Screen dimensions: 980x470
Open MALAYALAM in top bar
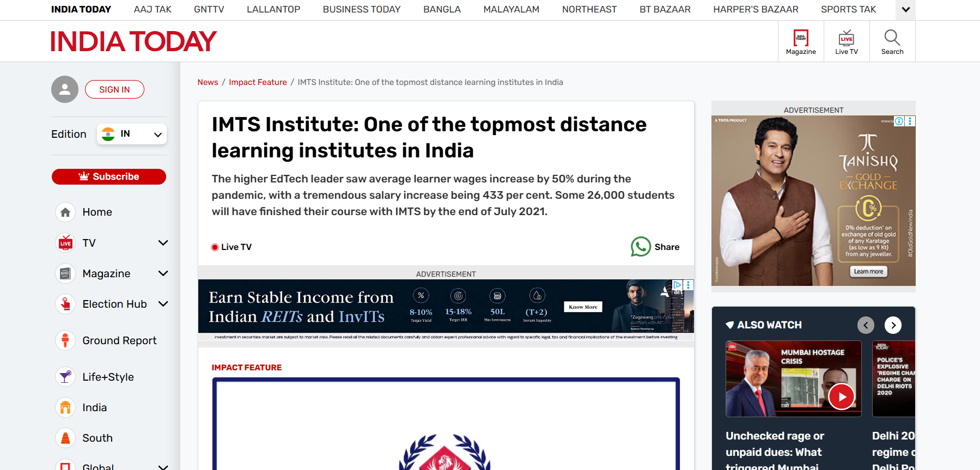(512, 9)
